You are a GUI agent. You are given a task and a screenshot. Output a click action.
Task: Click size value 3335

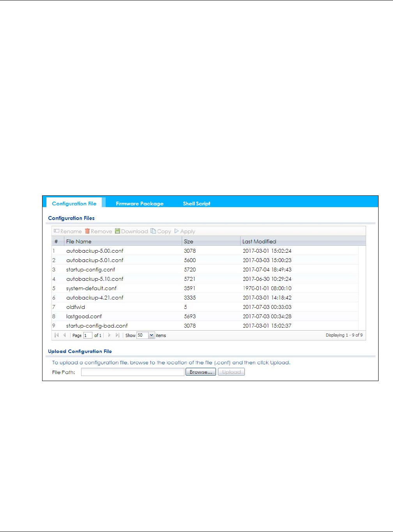[190, 298]
